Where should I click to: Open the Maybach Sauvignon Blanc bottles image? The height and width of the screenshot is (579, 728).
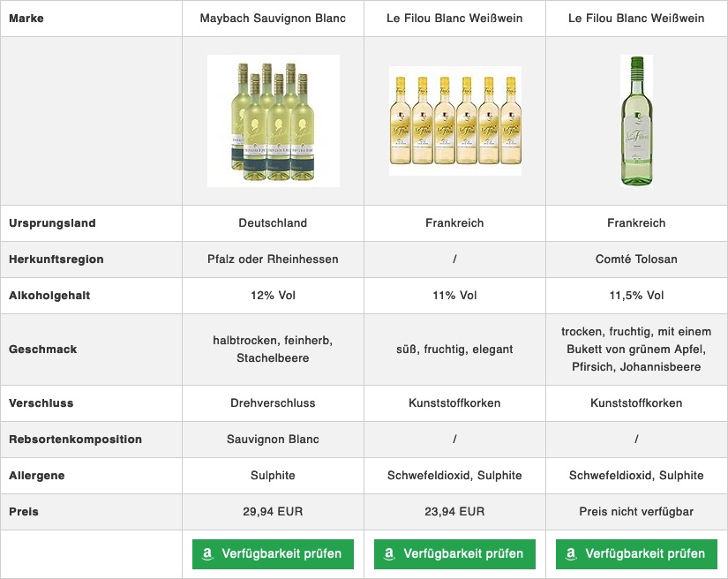[x=274, y=121]
